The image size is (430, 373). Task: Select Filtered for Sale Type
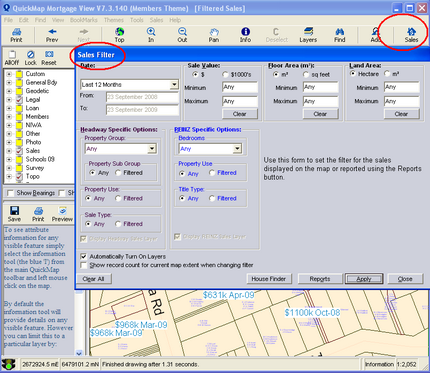click(118, 224)
